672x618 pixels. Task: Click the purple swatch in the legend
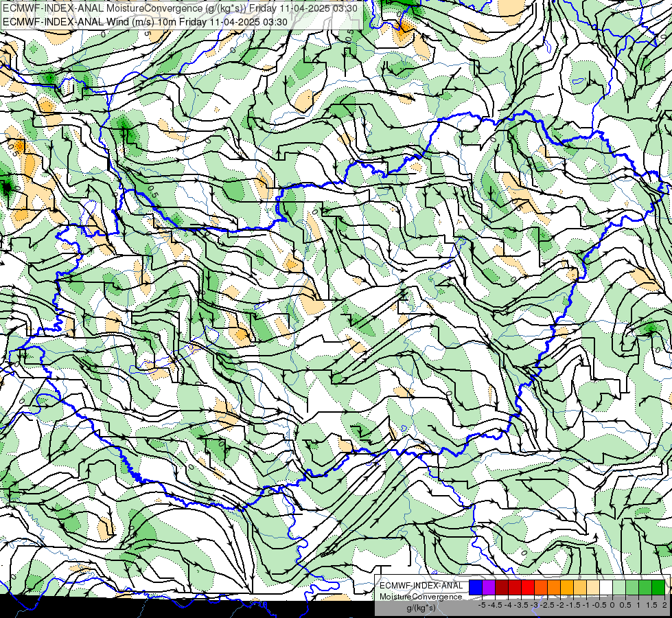[x=489, y=587]
